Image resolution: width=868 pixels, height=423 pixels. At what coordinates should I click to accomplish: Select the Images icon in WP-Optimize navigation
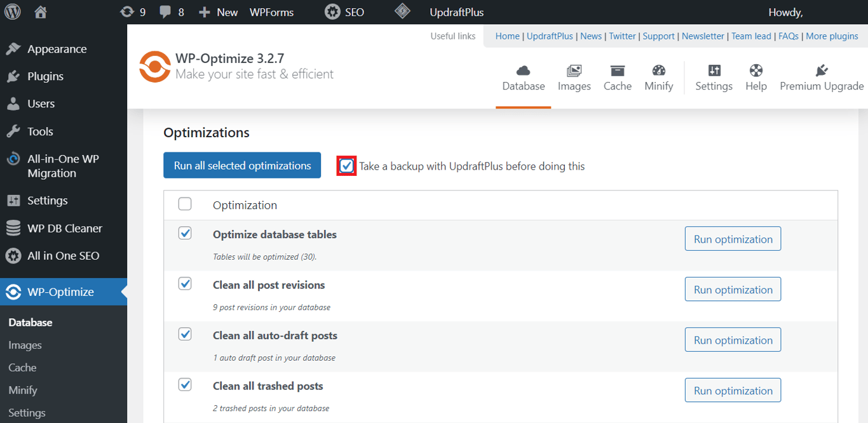tap(574, 71)
